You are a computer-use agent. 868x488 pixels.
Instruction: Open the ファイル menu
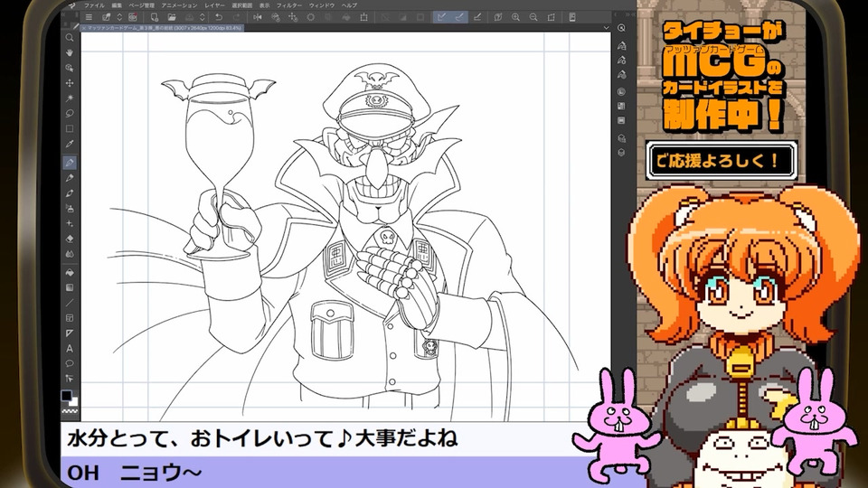click(x=94, y=5)
